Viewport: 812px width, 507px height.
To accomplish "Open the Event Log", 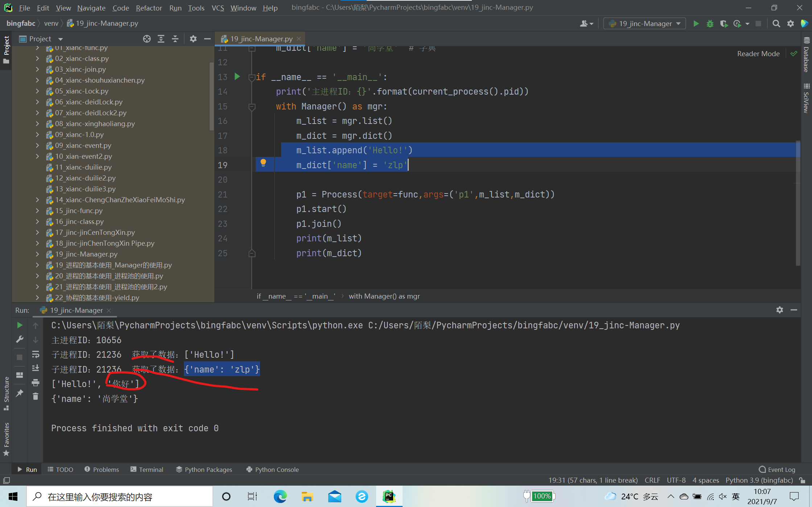I will coord(777,469).
